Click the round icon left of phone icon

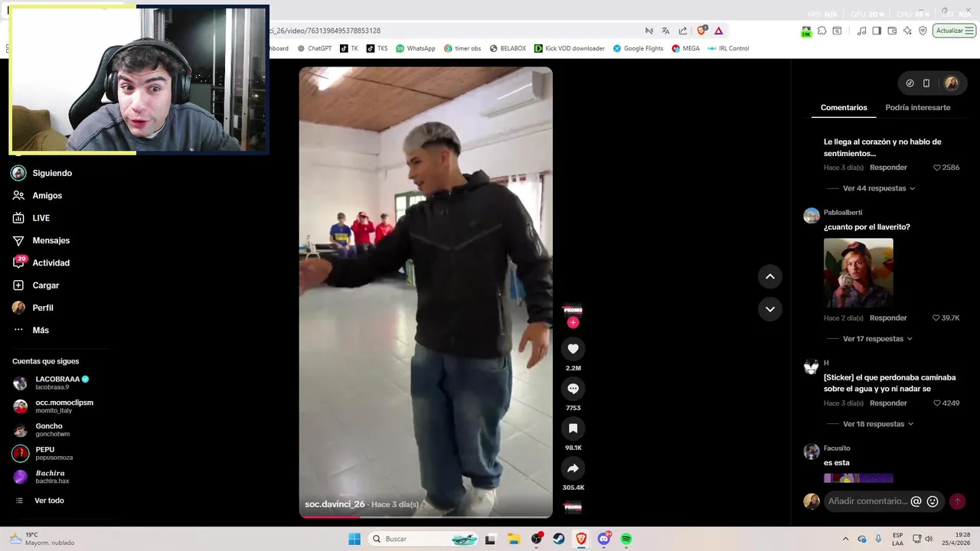910,83
